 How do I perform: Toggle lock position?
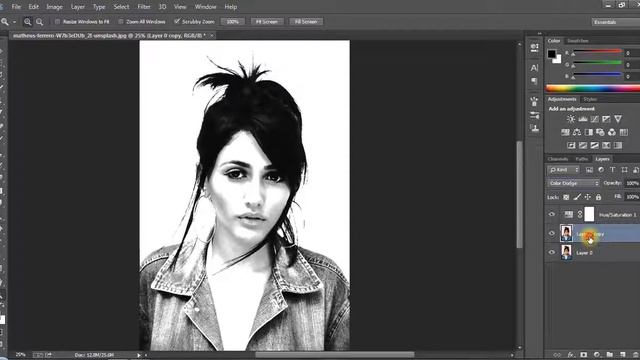pyautogui.click(x=588, y=197)
